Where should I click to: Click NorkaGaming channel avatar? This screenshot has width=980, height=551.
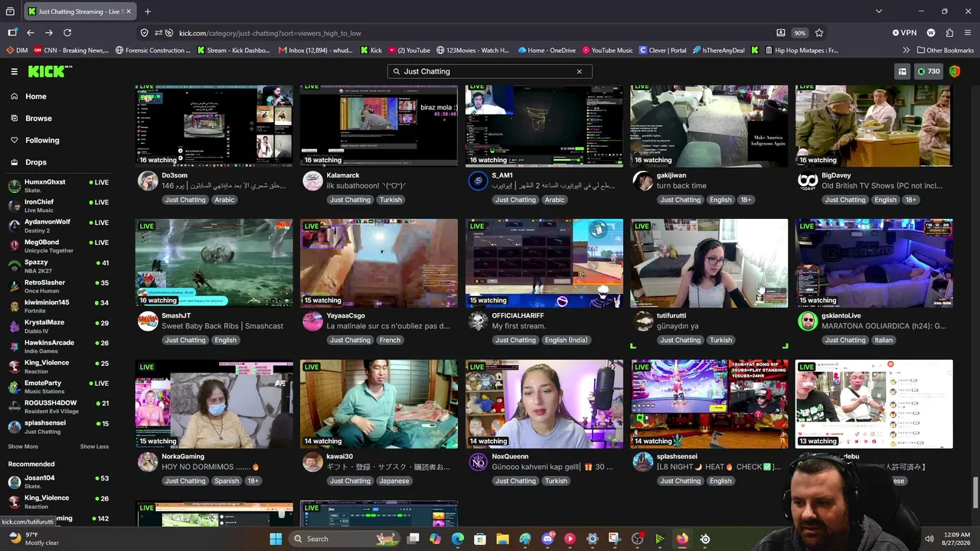148,462
